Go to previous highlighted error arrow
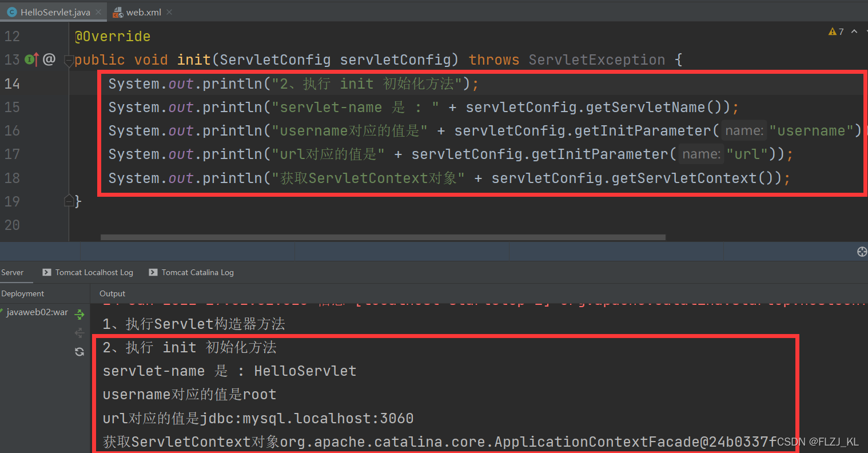Screen dimensions: 868x453 pos(854,31)
